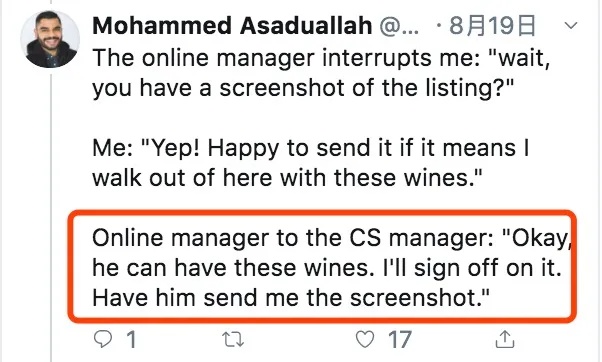Click the line 'Have him send me the screenshot.'
Image resolution: width=602 pixels, height=362 pixels.
pos(291,298)
